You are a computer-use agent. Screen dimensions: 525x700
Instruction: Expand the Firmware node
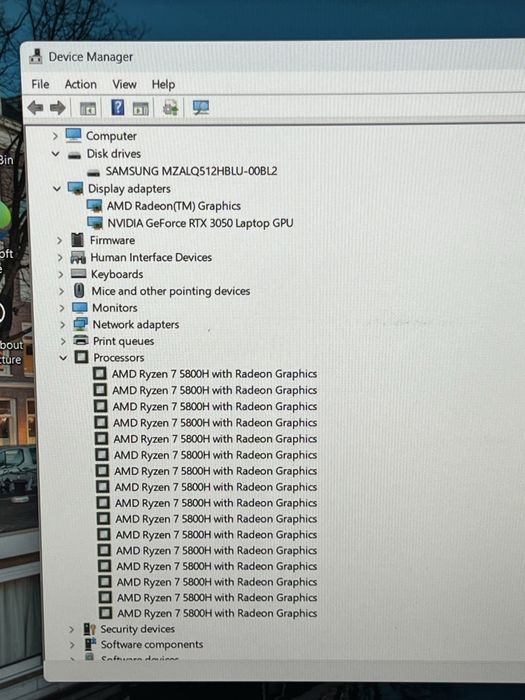[x=59, y=240]
